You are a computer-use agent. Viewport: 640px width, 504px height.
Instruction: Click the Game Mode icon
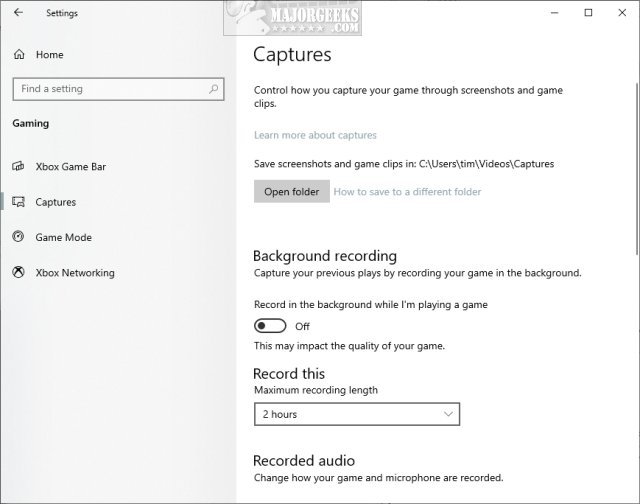coord(19,237)
